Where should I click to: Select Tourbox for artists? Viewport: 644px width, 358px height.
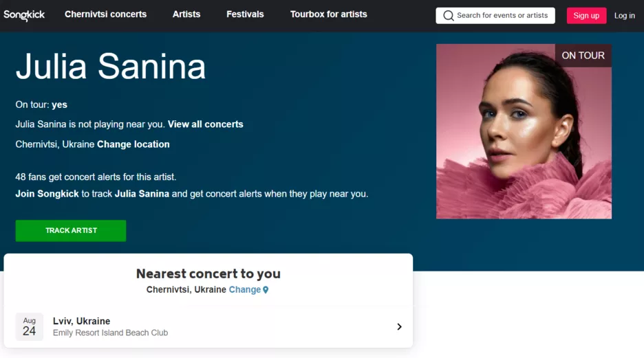(328, 14)
